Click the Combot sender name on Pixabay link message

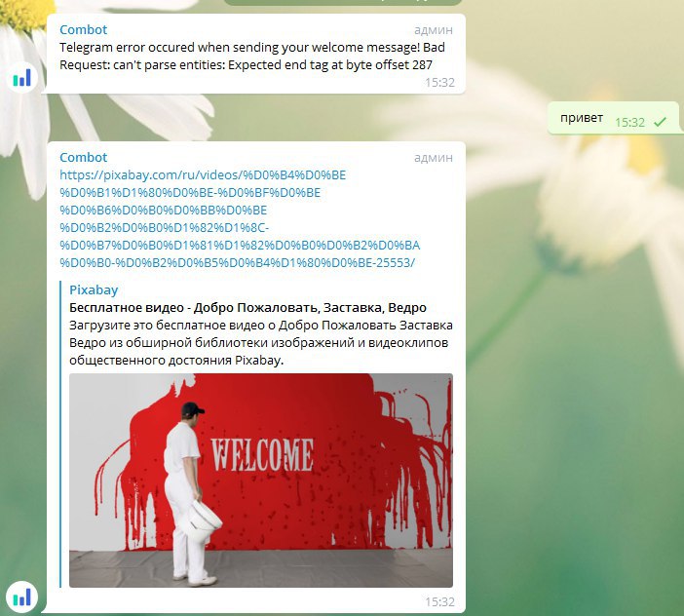83,157
